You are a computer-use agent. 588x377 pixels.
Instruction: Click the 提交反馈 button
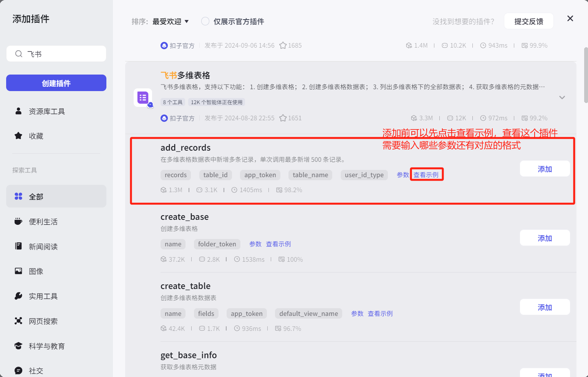[528, 21]
